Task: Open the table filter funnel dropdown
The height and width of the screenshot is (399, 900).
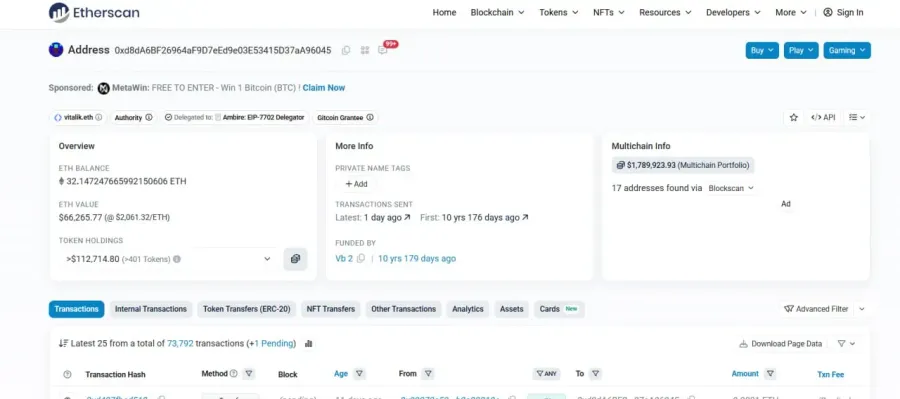Action: pyautogui.click(x=846, y=344)
